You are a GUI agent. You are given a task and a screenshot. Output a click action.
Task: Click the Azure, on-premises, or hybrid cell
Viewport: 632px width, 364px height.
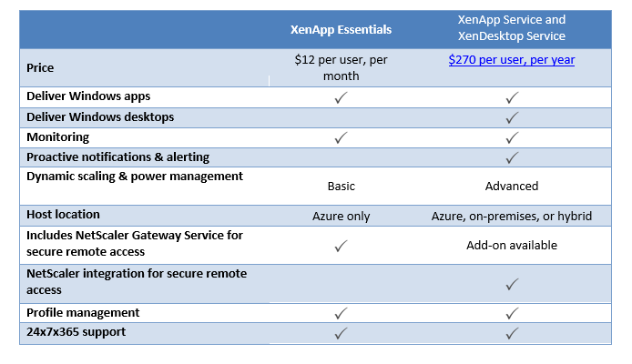point(512,216)
